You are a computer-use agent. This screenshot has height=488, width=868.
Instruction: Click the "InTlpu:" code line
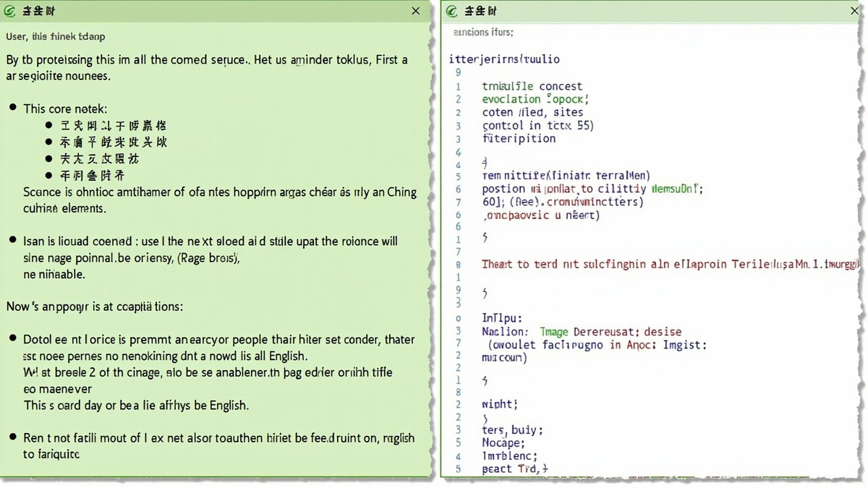tap(502, 317)
